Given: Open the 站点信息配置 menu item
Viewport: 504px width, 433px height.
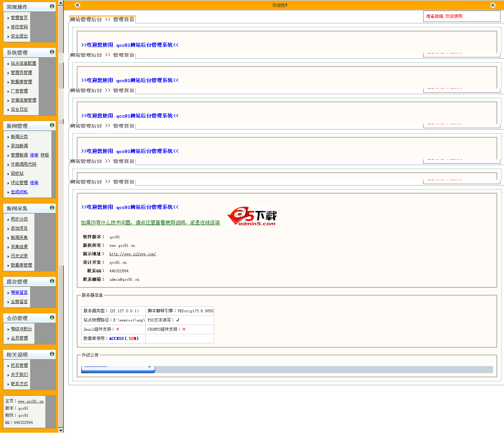Looking at the screenshot, I should click(x=23, y=63).
